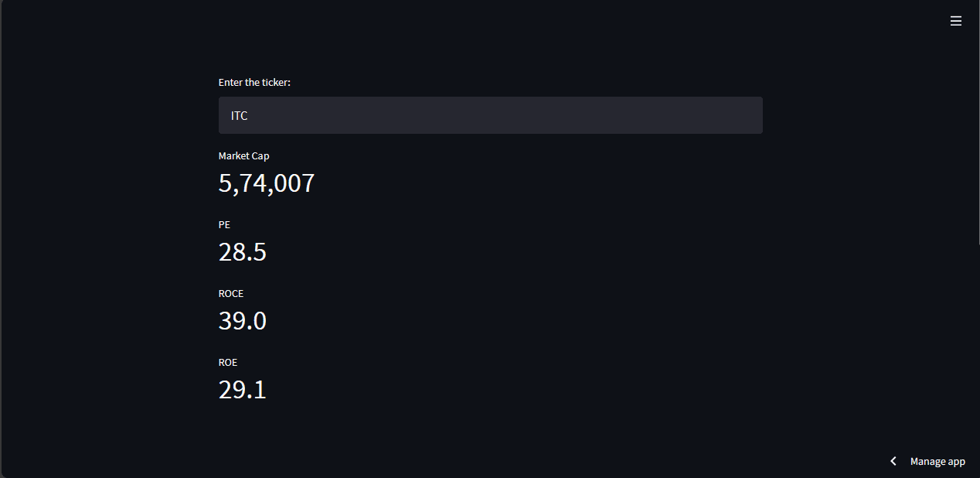Expand Manage app using its arrow
Screen dimensions: 980x478
click(893, 461)
